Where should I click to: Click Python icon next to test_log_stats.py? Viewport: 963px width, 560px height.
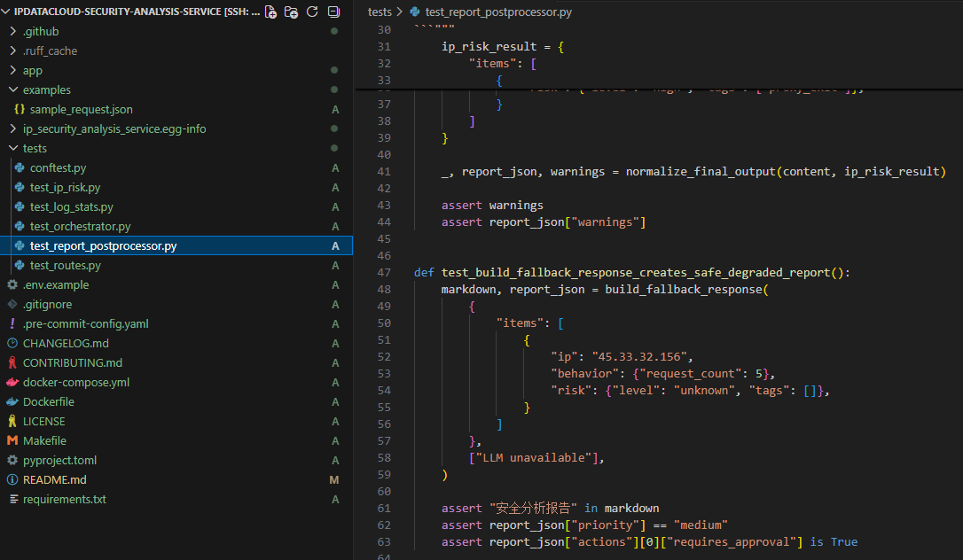tap(20, 207)
